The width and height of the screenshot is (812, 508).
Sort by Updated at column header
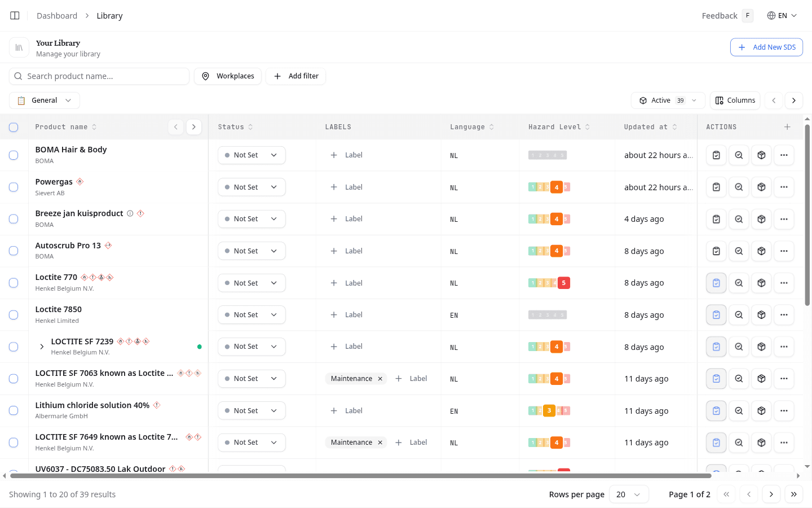[651, 127]
